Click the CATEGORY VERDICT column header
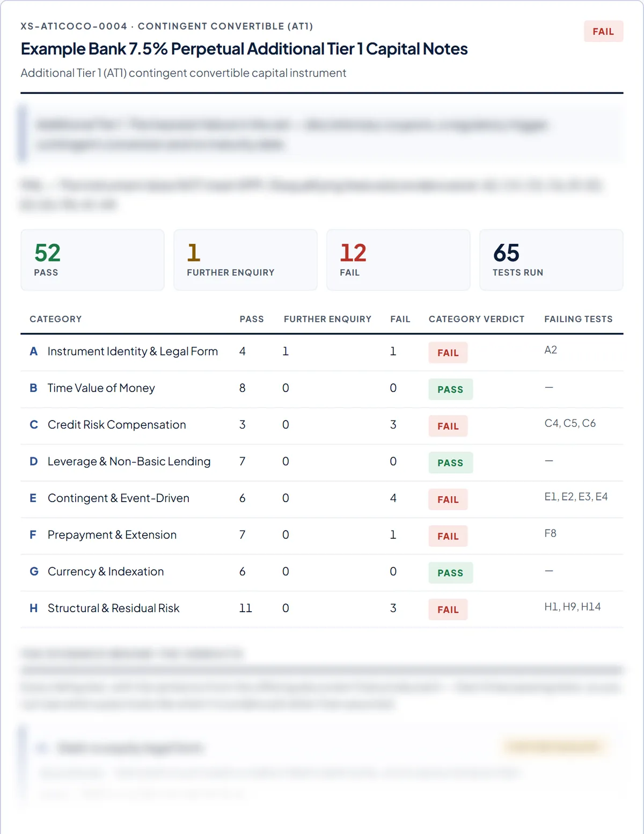The width and height of the screenshot is (644, 834). coord(477,319)
